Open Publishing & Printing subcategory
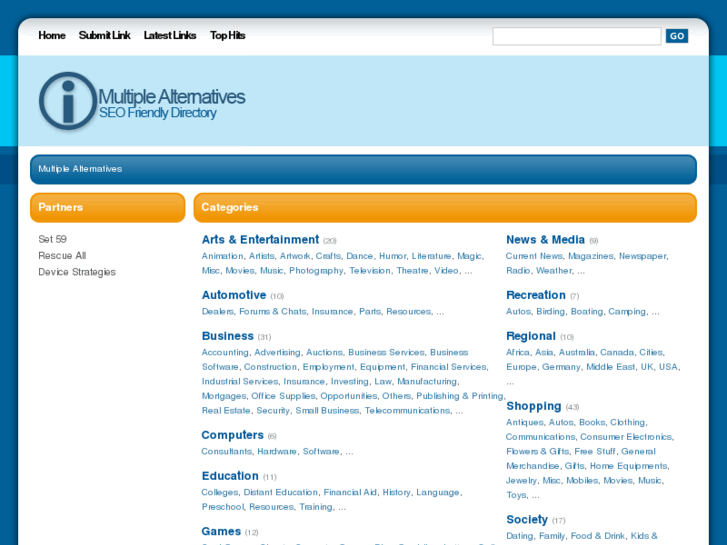 click(x=459, y=396)
